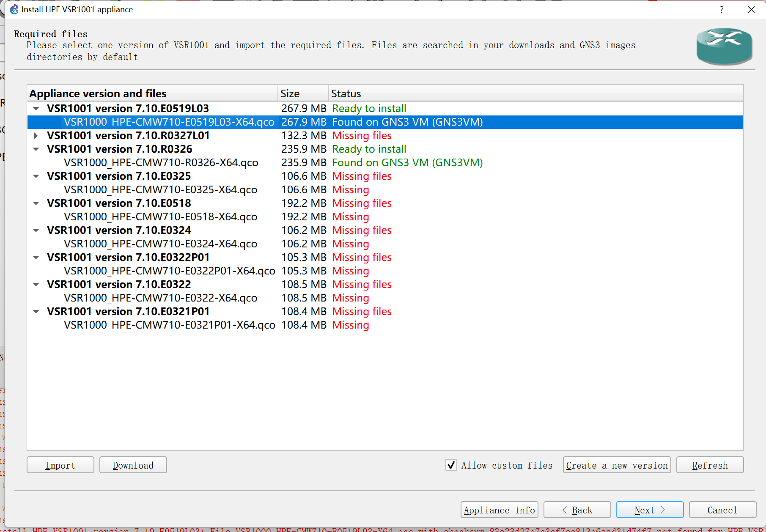Toggle the Allow custom files checkbox
Screen dimensions: 766x532
click(451, 465)
